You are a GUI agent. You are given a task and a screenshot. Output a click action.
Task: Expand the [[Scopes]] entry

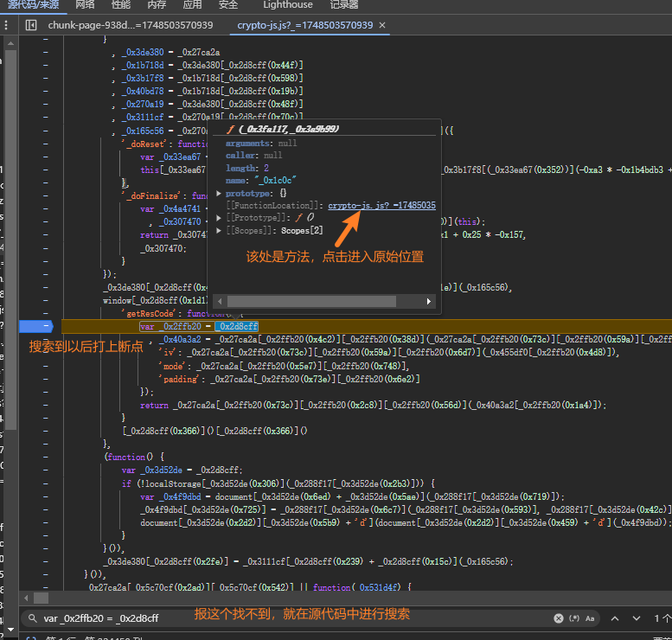[x=219, y=229]
